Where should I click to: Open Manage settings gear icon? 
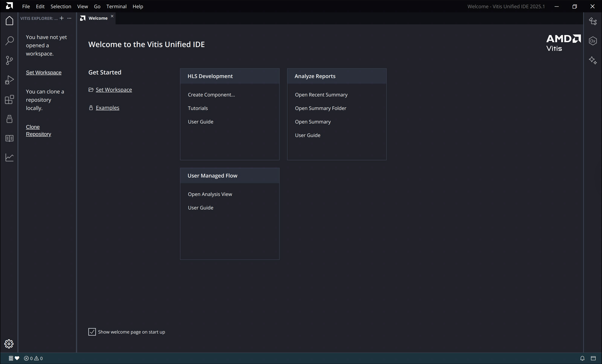tap(9, 344)
